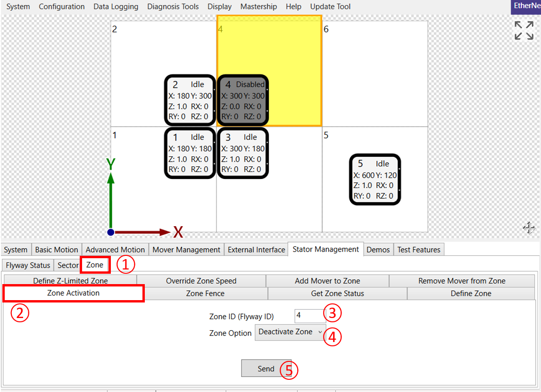Viewport: 541px width, 392px height.
Task: Open the Flyway Status sub-tab
Action: click(x=28, y=265)
